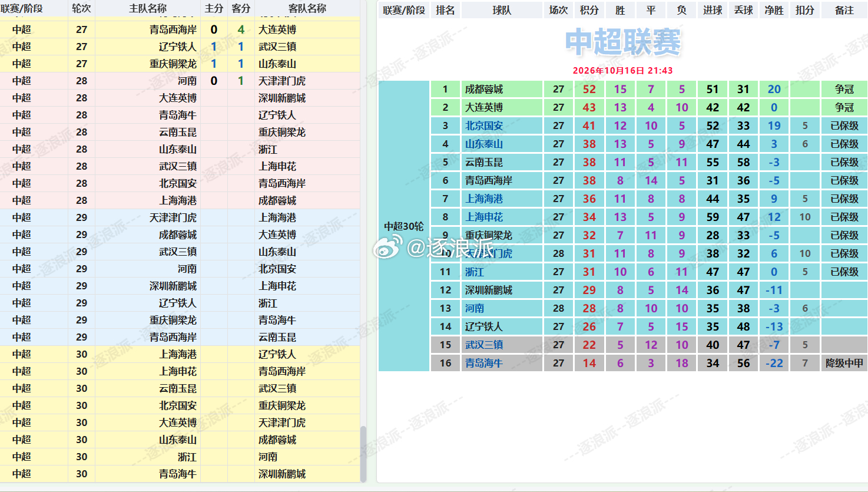Click 已保级 note in 上海申花 row
Image resolution: width=868 pixels, height=492 pixels.
click(844, 217)
